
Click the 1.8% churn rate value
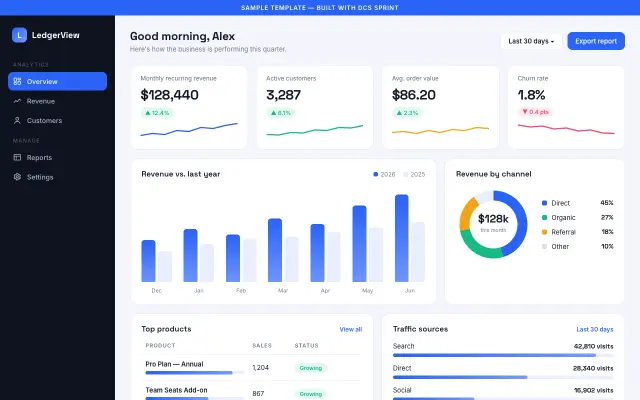(x=531, y=95)
